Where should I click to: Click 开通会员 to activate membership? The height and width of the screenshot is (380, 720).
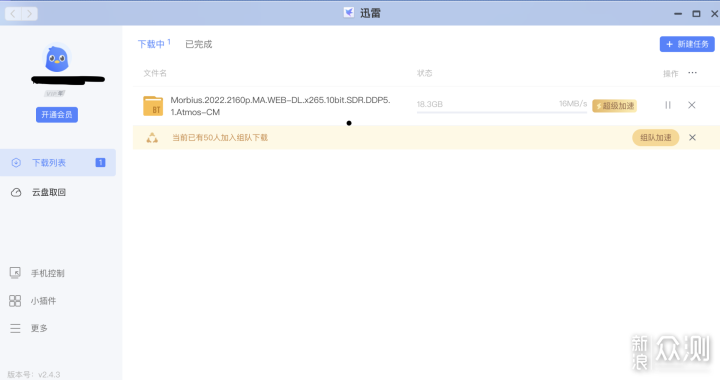[x=57, y=114]
